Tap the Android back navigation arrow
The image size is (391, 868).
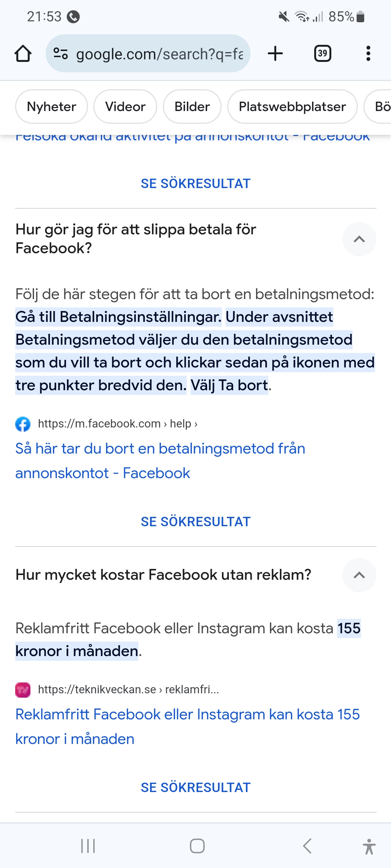tap(307, 846)
